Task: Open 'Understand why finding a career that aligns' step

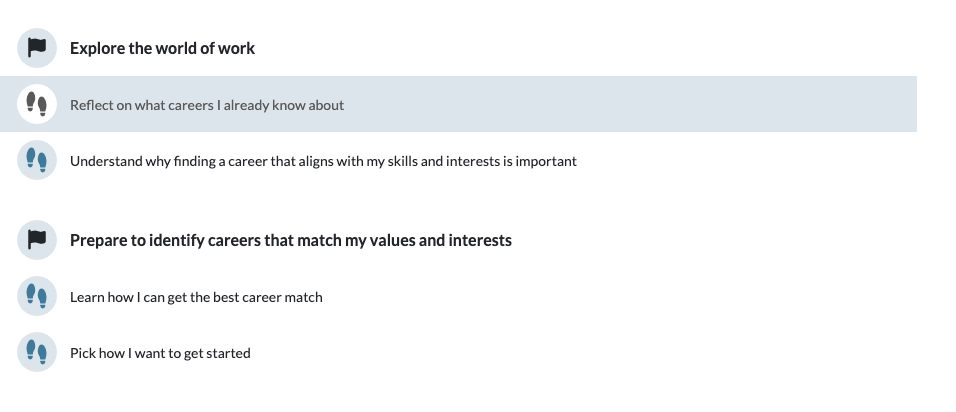Action: tap(323, 161)
